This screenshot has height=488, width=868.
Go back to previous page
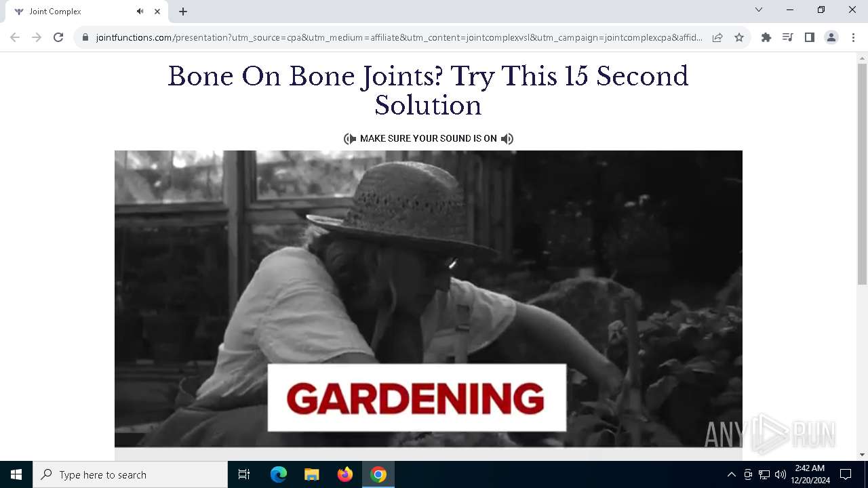[15, 37]
